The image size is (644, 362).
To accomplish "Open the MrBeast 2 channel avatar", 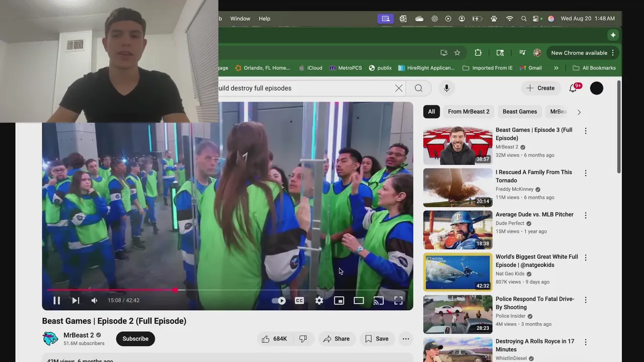I will click(50, 339).
